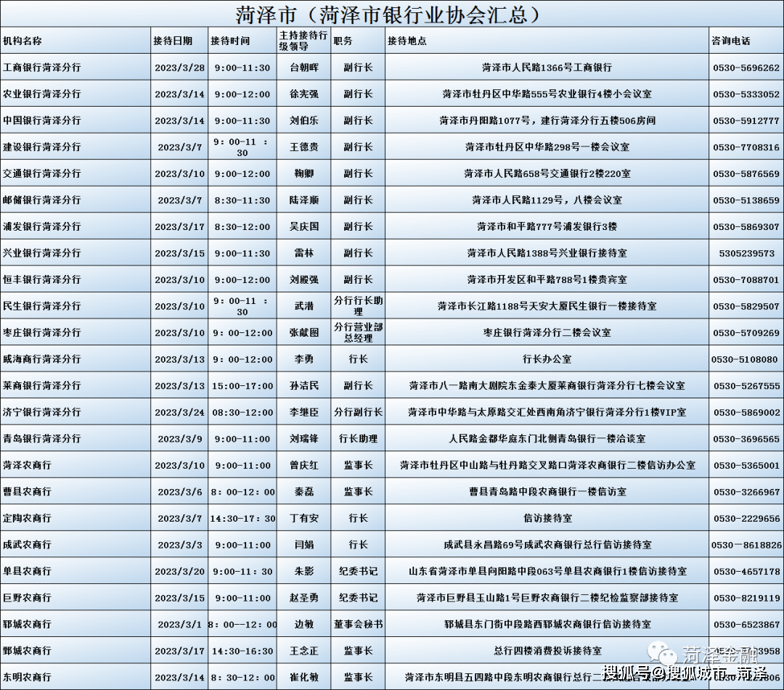The image size is (784, 690).
Task: Select leader name 刘伯乐
Action: click(304, 120)
